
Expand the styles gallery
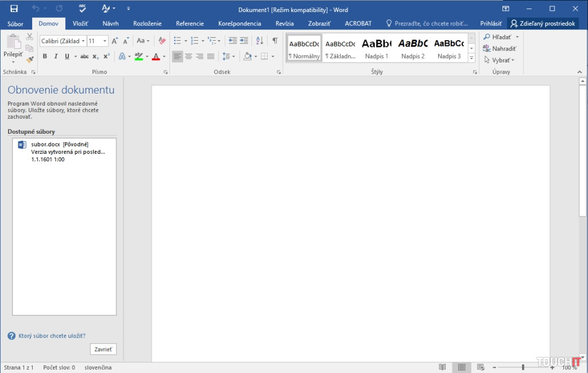[471, 58]
